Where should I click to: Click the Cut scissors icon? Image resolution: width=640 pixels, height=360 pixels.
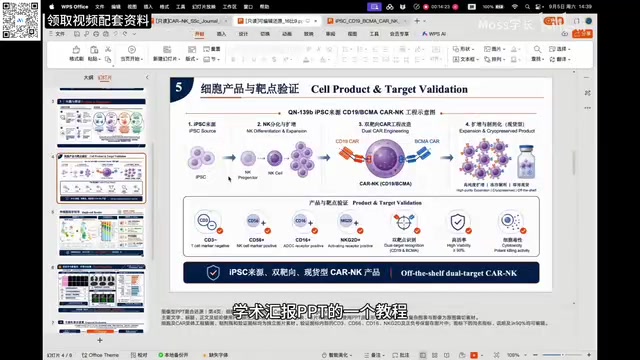coord(108,49)
